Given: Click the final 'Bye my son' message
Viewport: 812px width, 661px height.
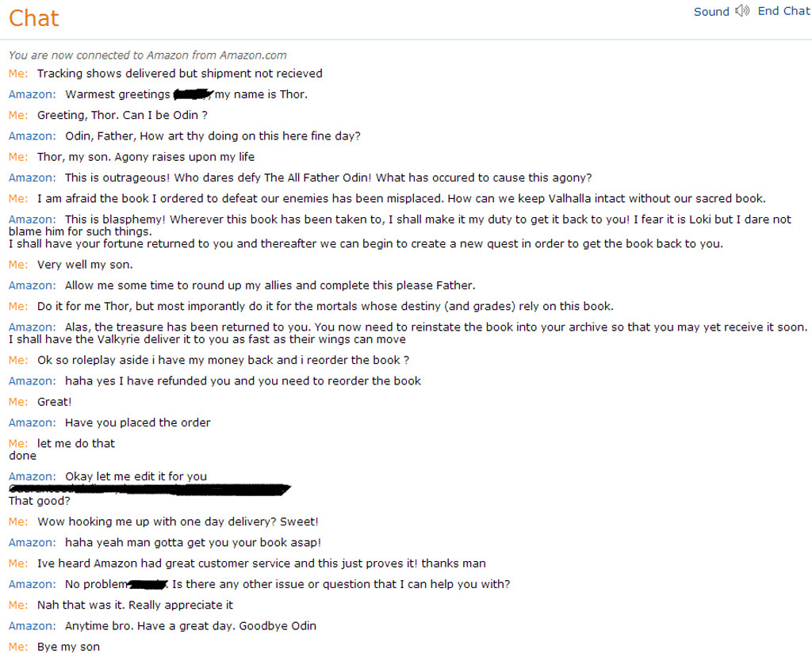Looking at the screenshot, I should pyautogui.click(x=68, y=647).
